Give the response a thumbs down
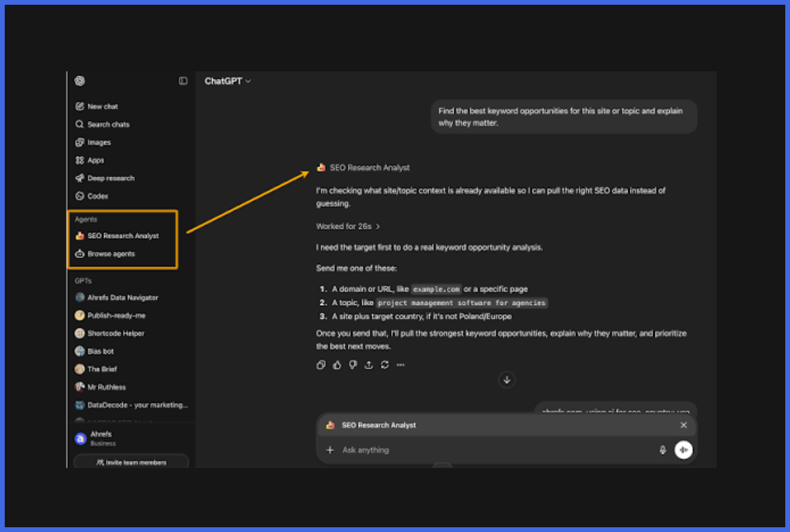Image resolution: width=790 pixels, height=532 pixels. pos(353,365)
